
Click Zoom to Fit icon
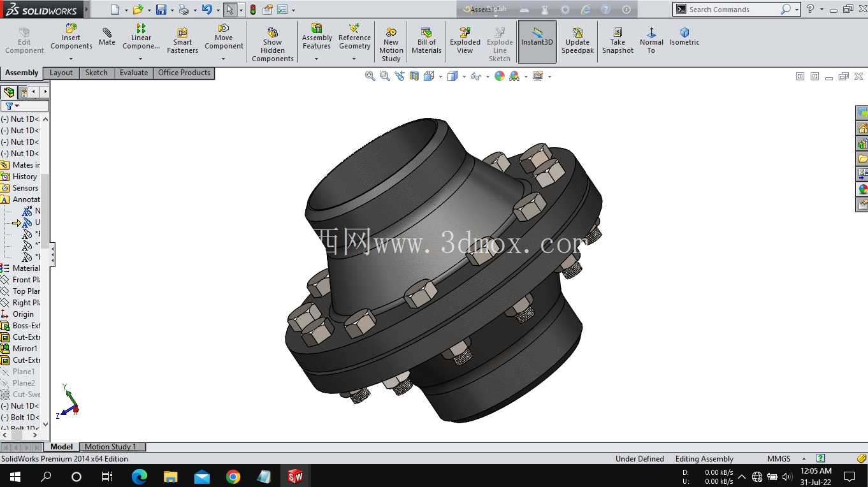click(x=370, y=76)
